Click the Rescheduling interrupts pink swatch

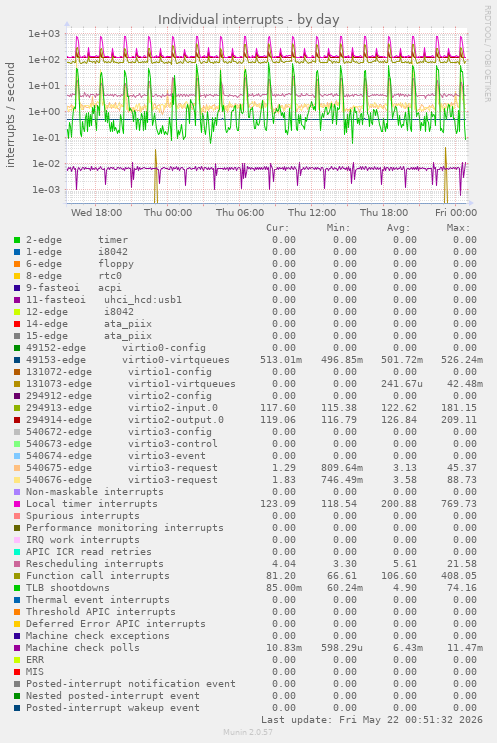click(17, 564)
